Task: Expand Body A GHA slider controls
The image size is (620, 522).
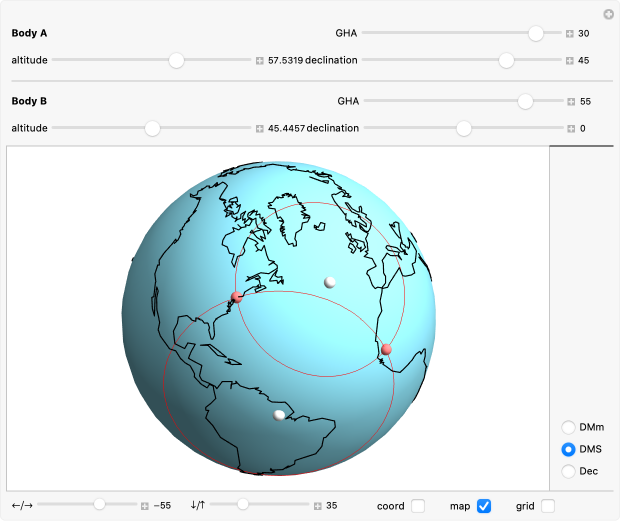Action: coord(569,34)
